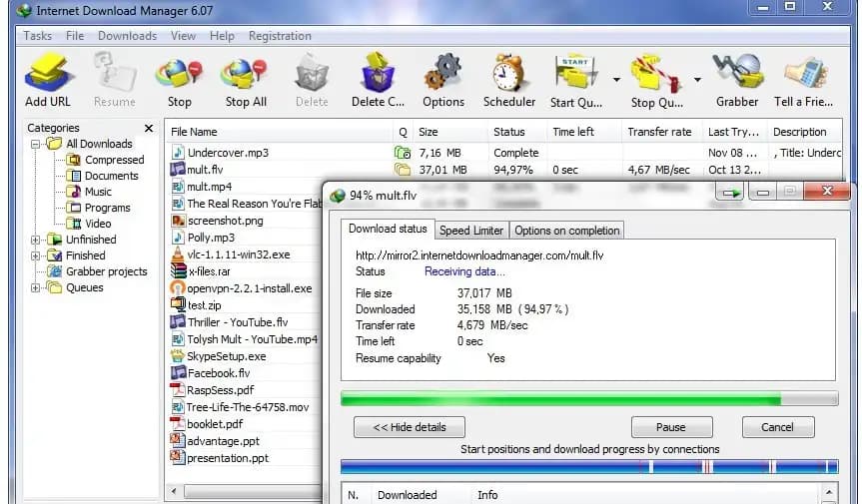The height and width of the screenshot is (504, 862).
Task: Launch the Grabber tool
Action: click(x=737, y=76)
